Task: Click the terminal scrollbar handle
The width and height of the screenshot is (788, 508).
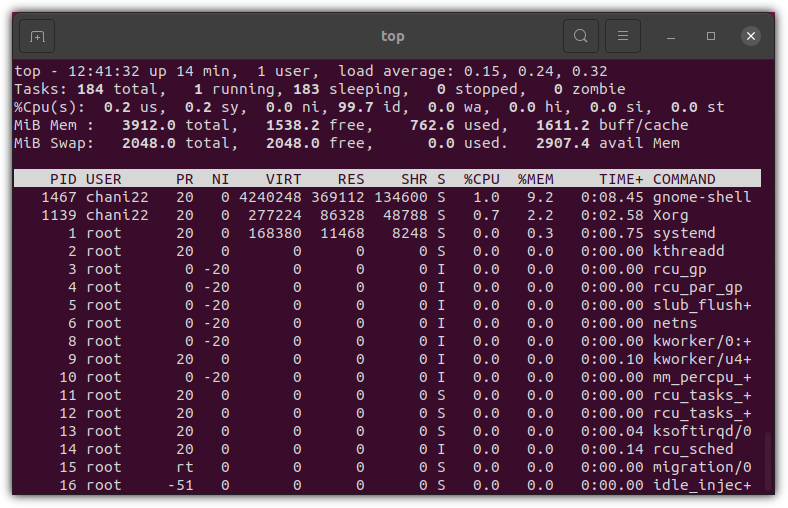Action: [x=767, y=461]
